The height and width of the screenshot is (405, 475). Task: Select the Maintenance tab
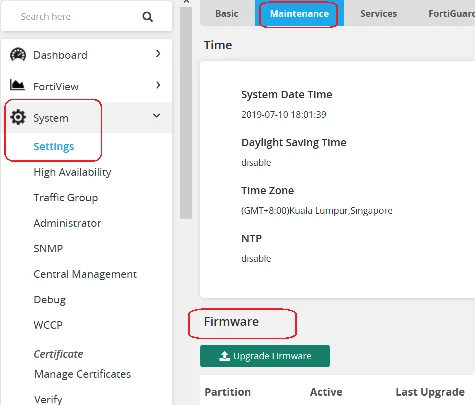pyautogui.click(x=299, y=14)
